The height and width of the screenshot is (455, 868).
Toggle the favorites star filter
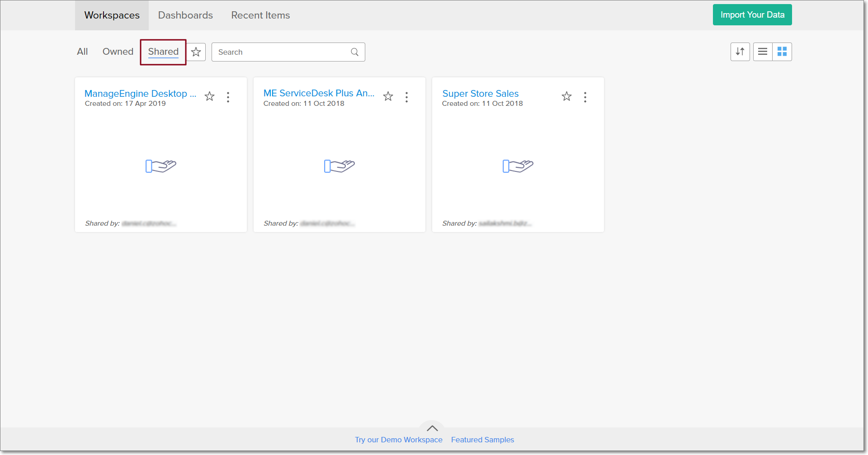(196, 52)
